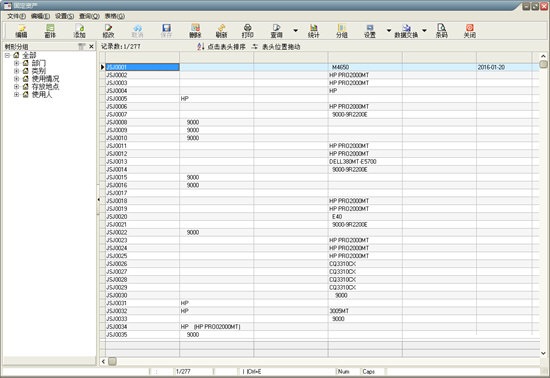Click the 打印 (Print) toolbar icon
This screenshot has height=378, width=550.
coord(248,31)
